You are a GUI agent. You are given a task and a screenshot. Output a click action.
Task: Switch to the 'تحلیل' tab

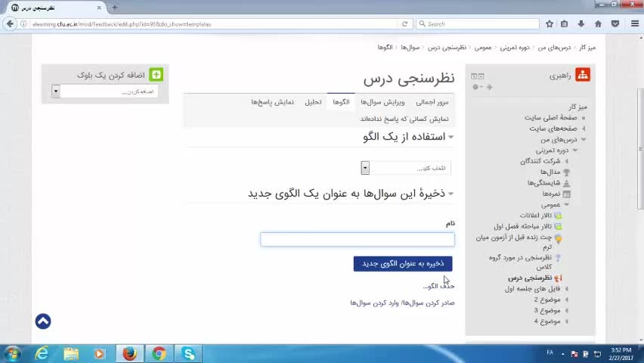[x=313, y=102]
